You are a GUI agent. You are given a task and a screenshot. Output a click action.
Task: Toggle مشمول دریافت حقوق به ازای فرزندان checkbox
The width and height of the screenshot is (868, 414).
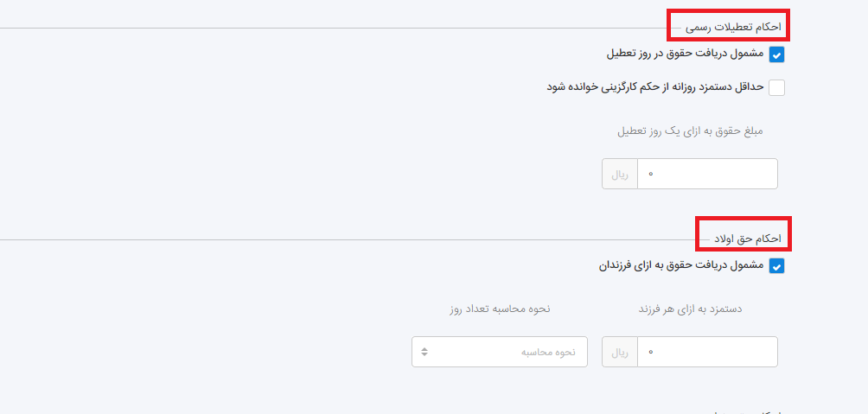[776, 266]
